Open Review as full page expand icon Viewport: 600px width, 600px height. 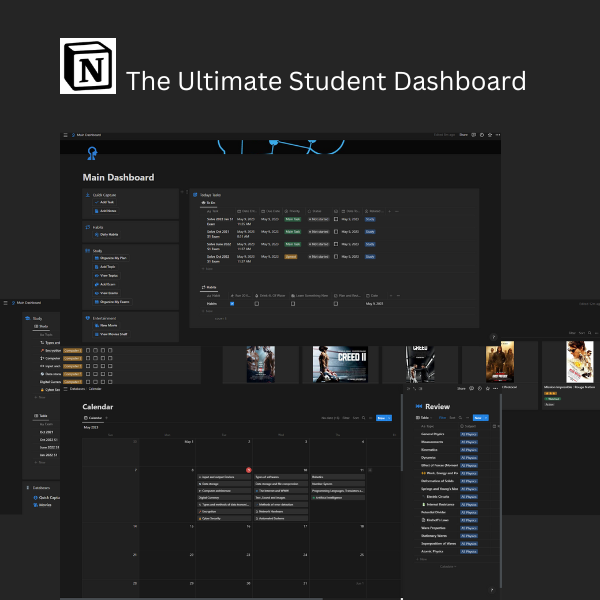pos(414,388)
